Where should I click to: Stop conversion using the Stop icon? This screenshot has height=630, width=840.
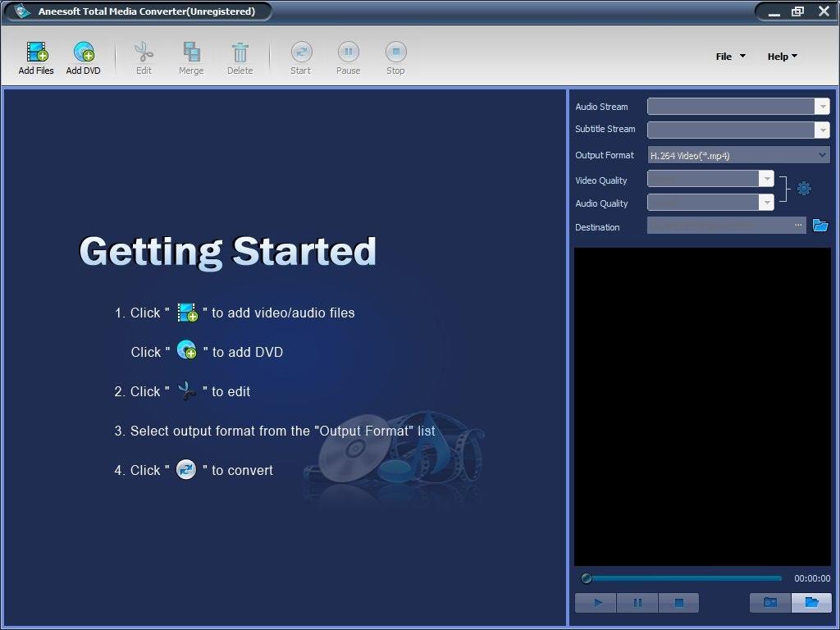click(395, 53)
